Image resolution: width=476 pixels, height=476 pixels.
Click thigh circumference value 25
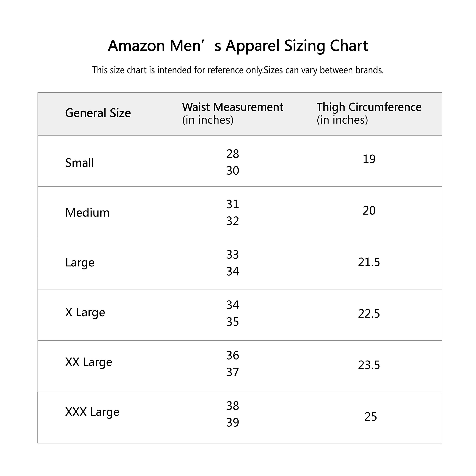[x=370, y=417]
